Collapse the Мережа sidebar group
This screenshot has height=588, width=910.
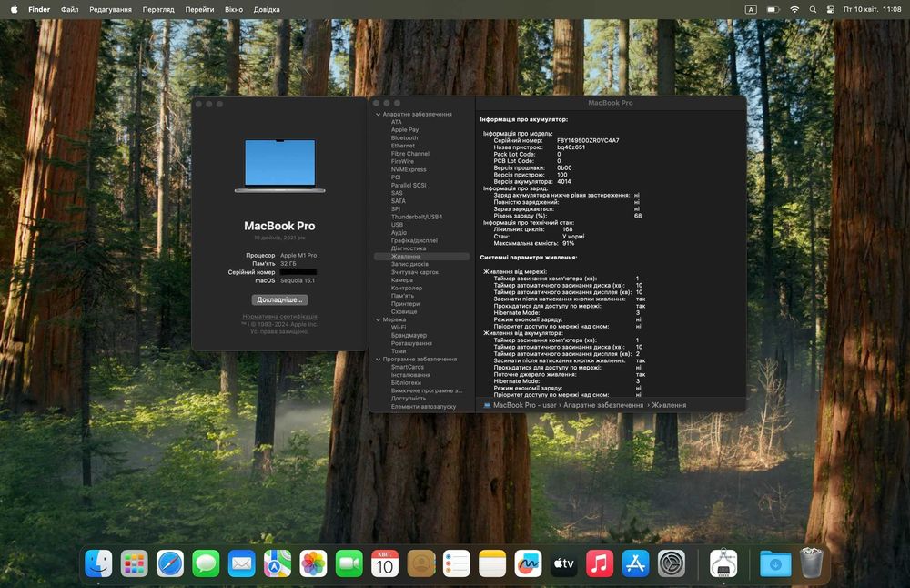point(379,320)
